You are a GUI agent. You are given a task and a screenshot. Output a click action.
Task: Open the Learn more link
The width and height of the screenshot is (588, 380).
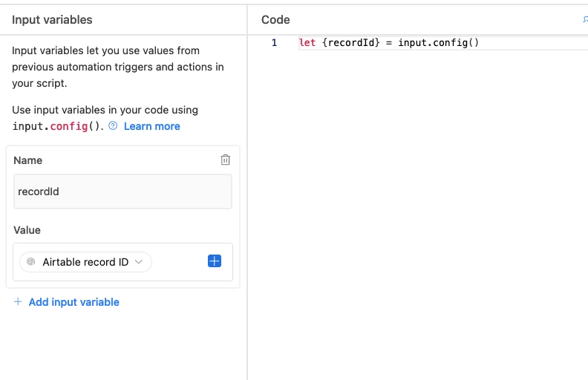(x=152, y=126)
